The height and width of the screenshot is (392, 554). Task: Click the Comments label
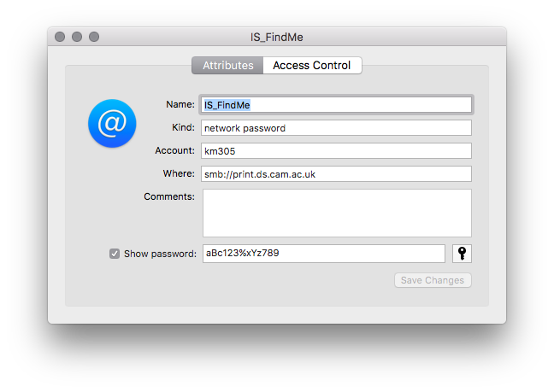(169, 196)
